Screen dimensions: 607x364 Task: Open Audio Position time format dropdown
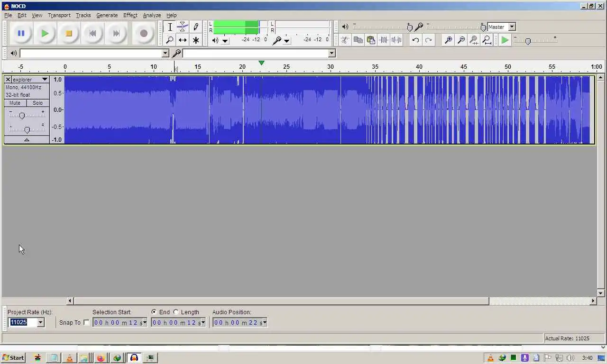pos(265,323)
